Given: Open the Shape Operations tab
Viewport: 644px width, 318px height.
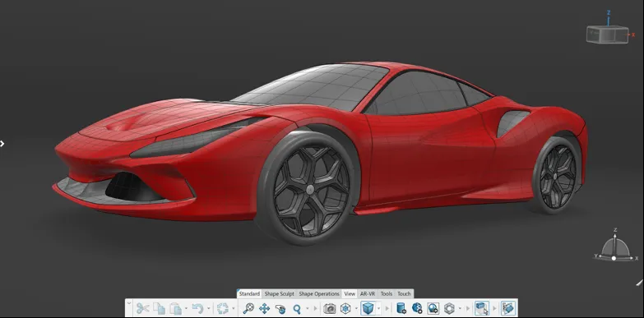Looking at the screenshot, I should coord(319,294).
